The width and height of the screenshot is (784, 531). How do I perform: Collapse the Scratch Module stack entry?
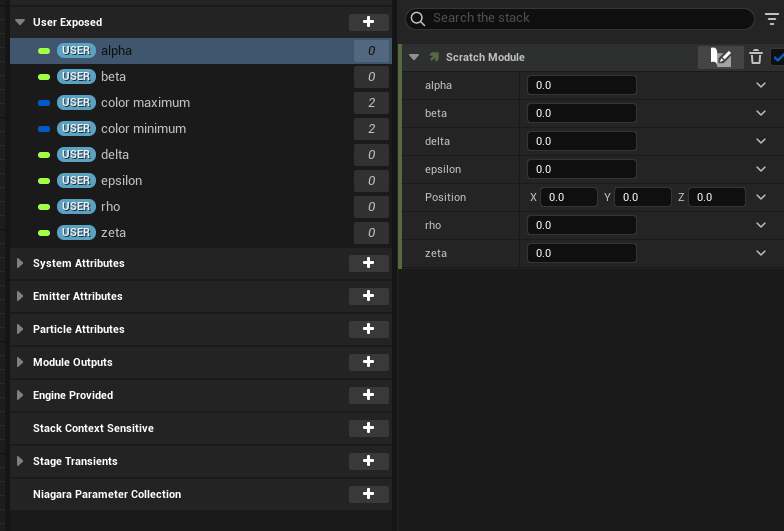pos(415,58)
